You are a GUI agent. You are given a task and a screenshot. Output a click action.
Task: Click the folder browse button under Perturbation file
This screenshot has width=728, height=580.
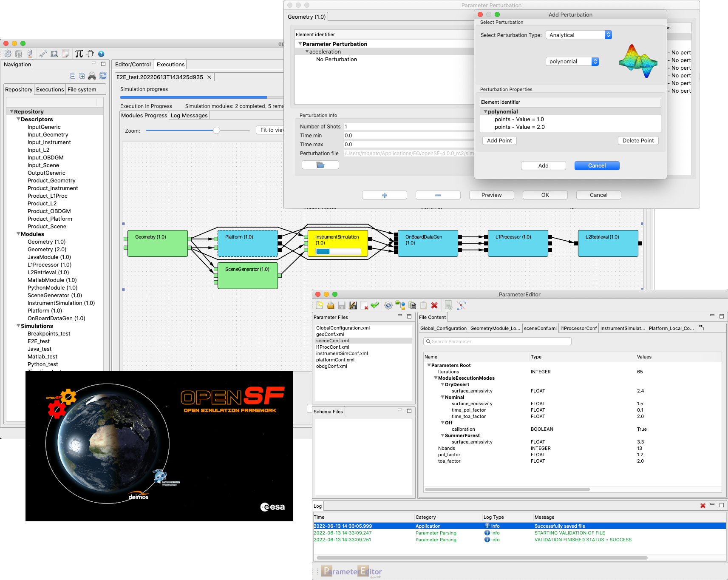320,165
